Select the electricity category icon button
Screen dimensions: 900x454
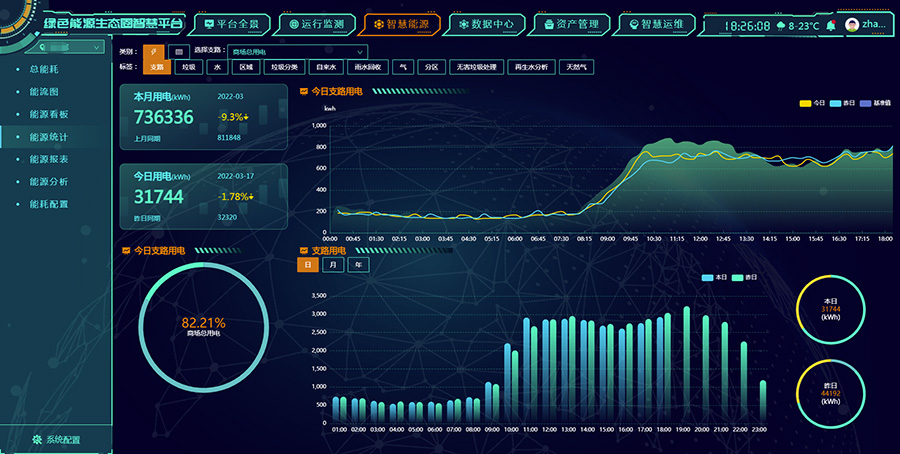tap(154, 51)
